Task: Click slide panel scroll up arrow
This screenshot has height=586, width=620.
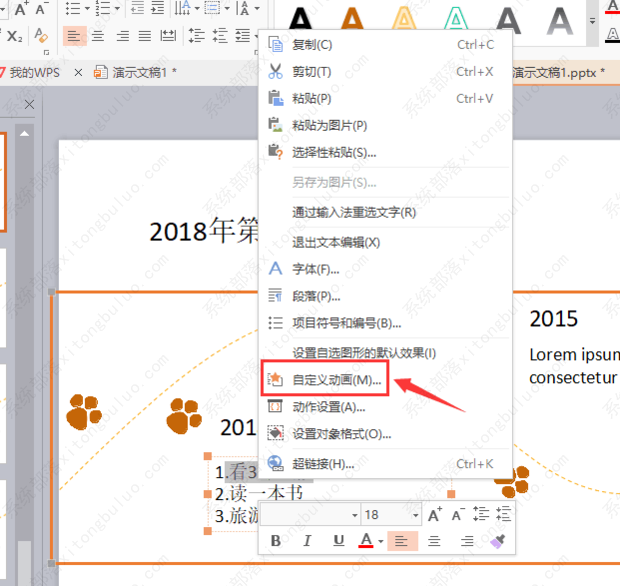Action: pos(25,134)
